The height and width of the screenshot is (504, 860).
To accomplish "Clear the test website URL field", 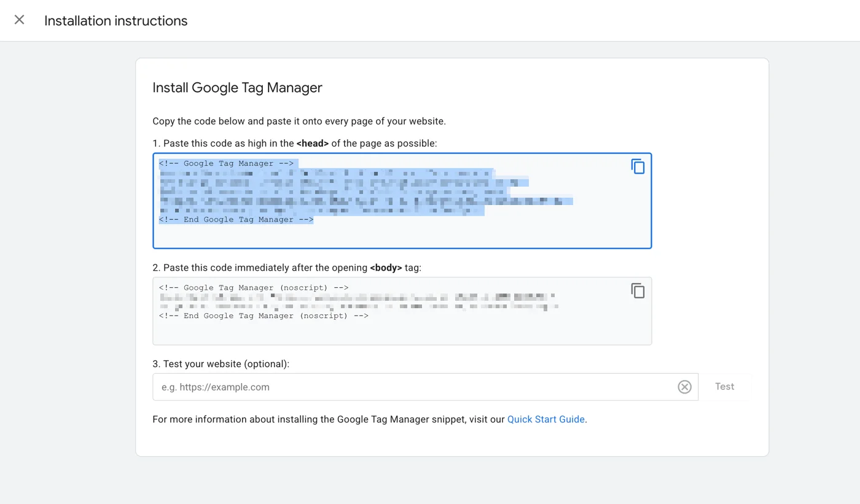I will coord(684,387).
